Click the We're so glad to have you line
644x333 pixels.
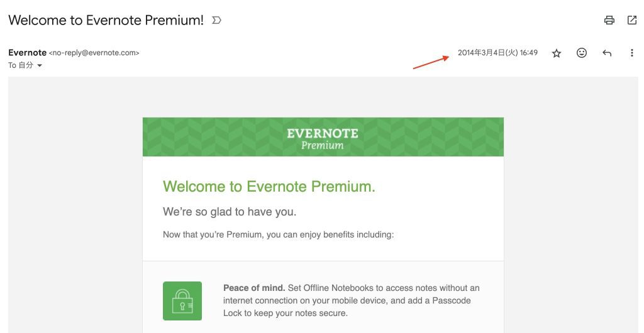[230, 212]
